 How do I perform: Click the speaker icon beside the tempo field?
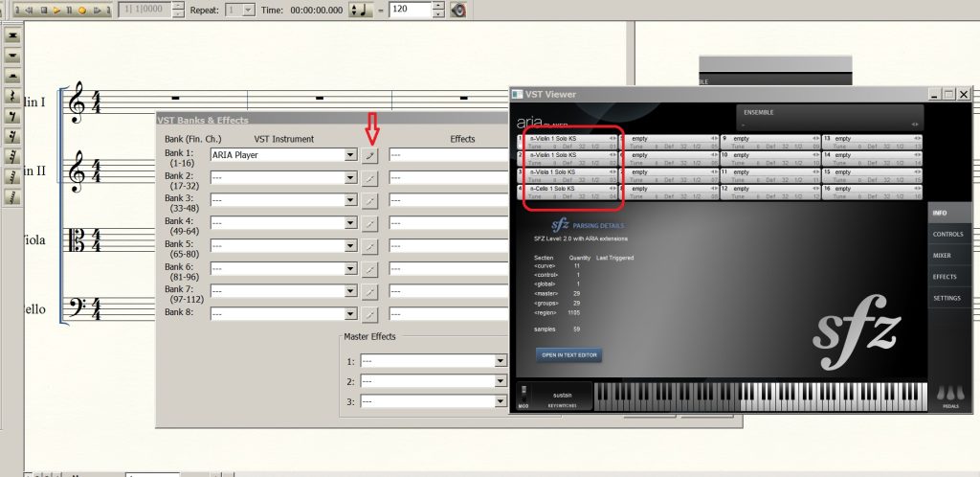[x=458, y=10]
